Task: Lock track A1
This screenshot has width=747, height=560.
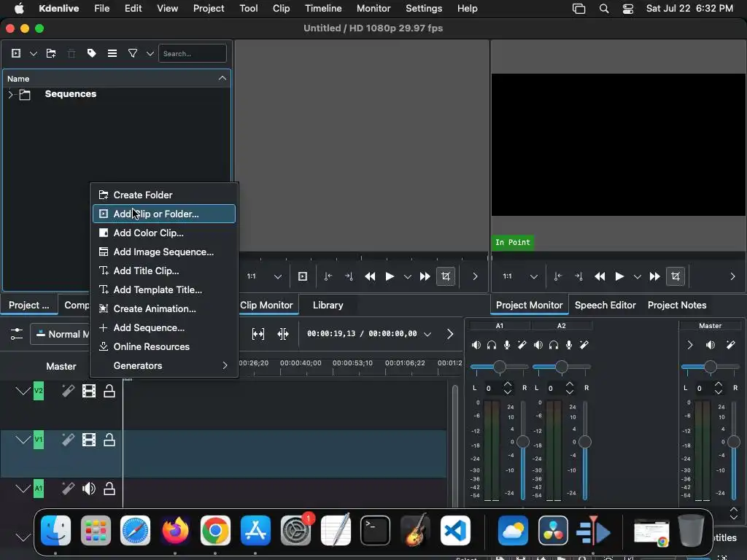Action: pos(109,489)
